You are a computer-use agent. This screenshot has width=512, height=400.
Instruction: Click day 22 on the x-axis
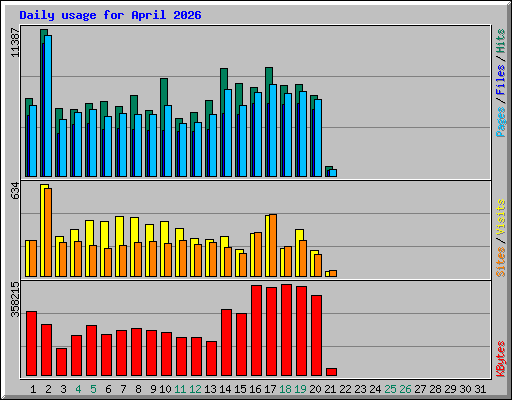pyautogui.click(x=345, y=389)
